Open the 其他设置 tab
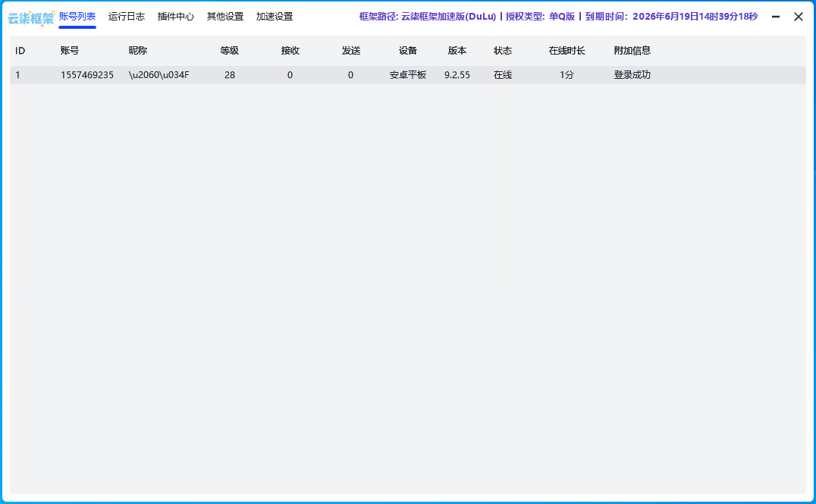The width and height of the screenshot is (816, 504). click(x=225, y=17)
